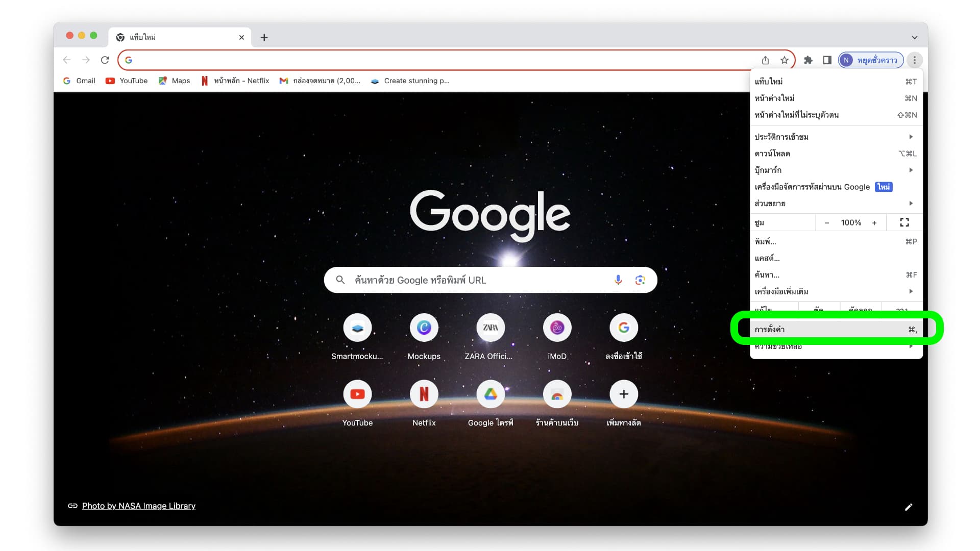Image resolution: width=980 pixels, height=551 pixels.
Task: Decrease zoom with minus button
Action: [827, 223]
